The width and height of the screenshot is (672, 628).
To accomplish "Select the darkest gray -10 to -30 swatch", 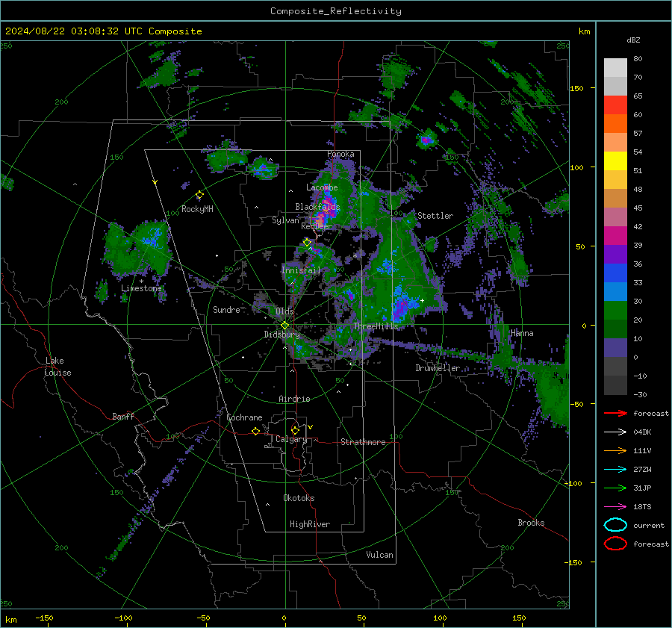I will [x=615, y=385].
